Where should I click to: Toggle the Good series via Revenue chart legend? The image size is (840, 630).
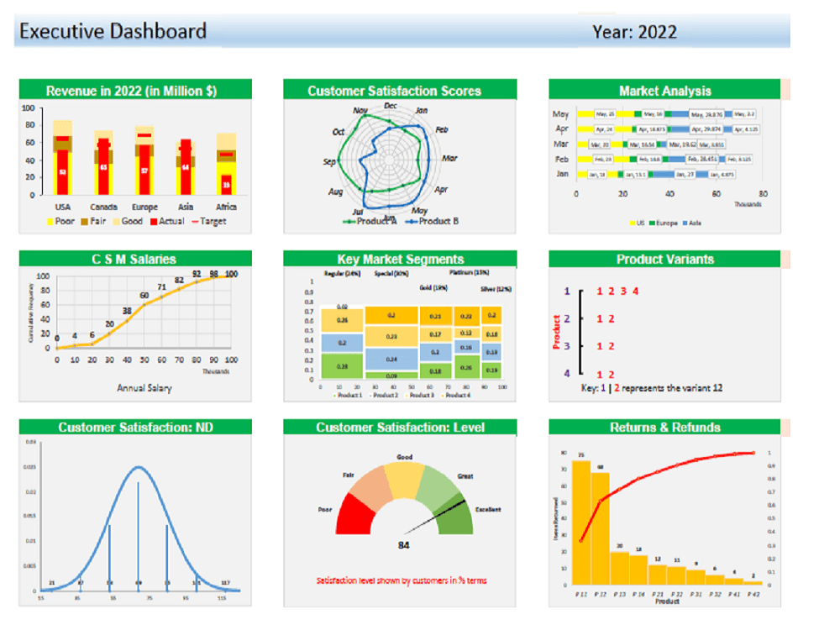tap(115, 222)
